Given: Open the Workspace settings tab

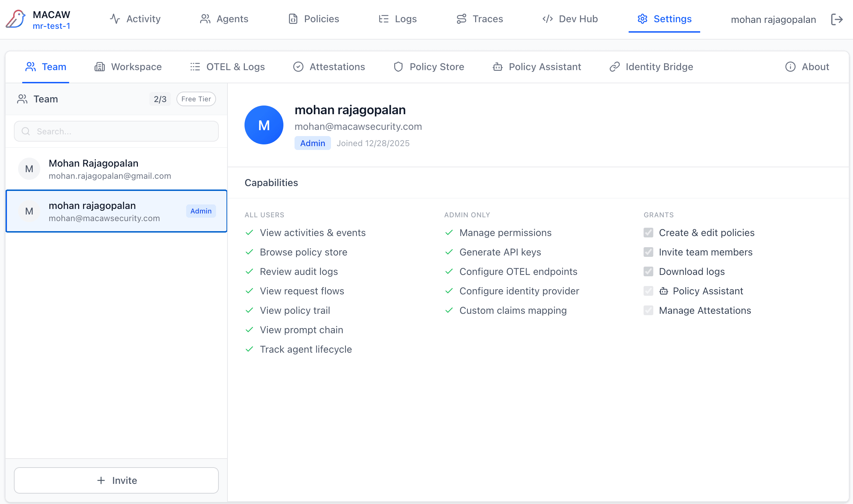Looking at the screenshot, I should click(128, 67).
